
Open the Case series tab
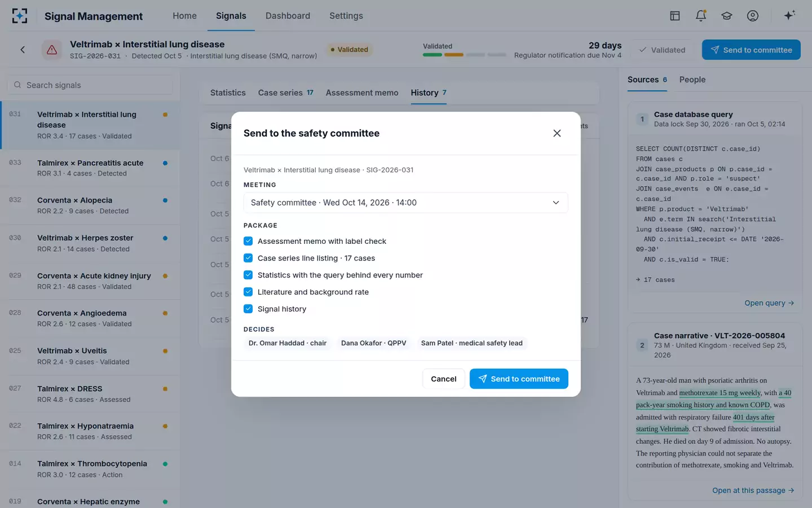click(x=285, y=93)
